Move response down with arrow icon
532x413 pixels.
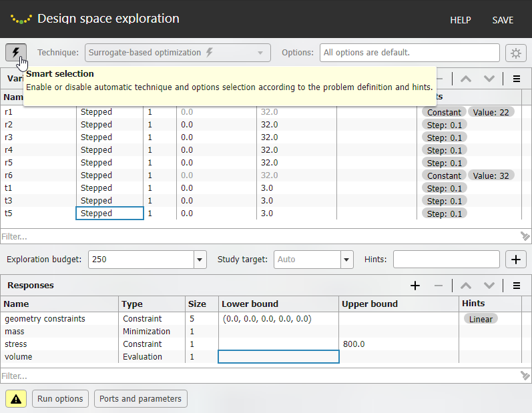489,286
